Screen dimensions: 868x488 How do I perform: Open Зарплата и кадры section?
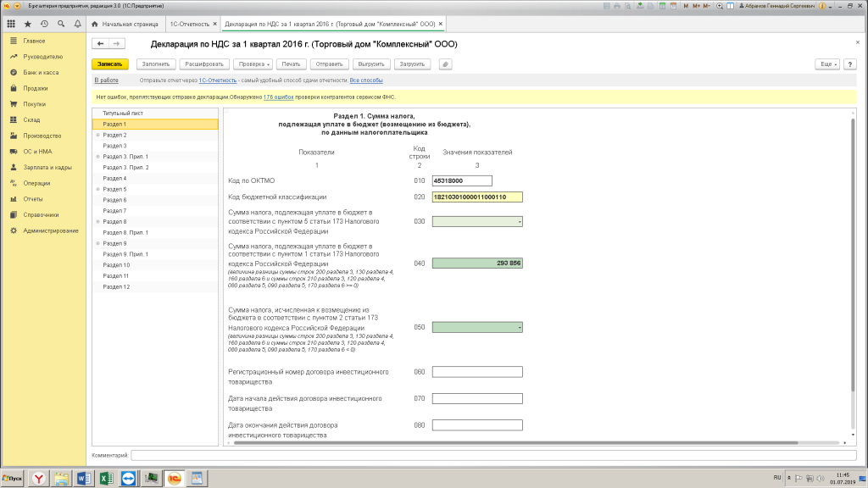click(x=47, y=167)
